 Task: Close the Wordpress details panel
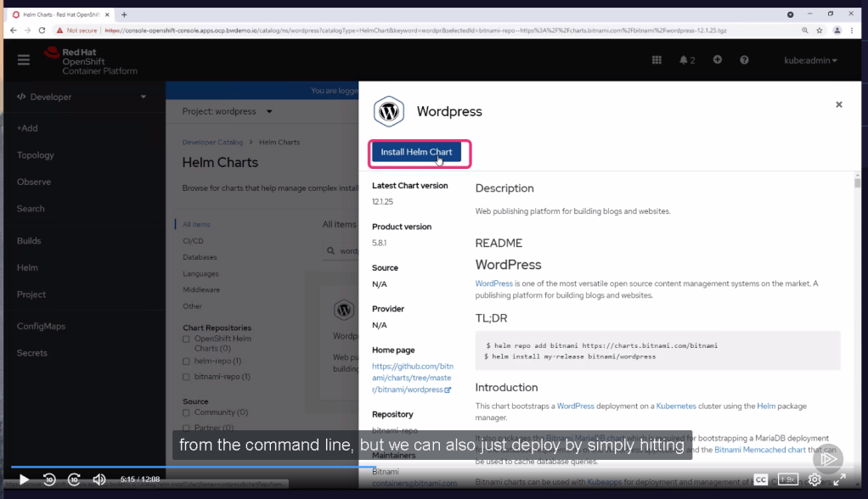pyautogui.click(x=838, y=104)
